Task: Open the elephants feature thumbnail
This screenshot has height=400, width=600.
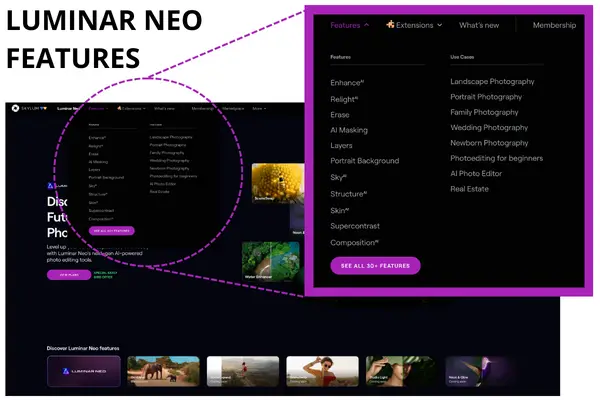Action: (x=163, y=371)
